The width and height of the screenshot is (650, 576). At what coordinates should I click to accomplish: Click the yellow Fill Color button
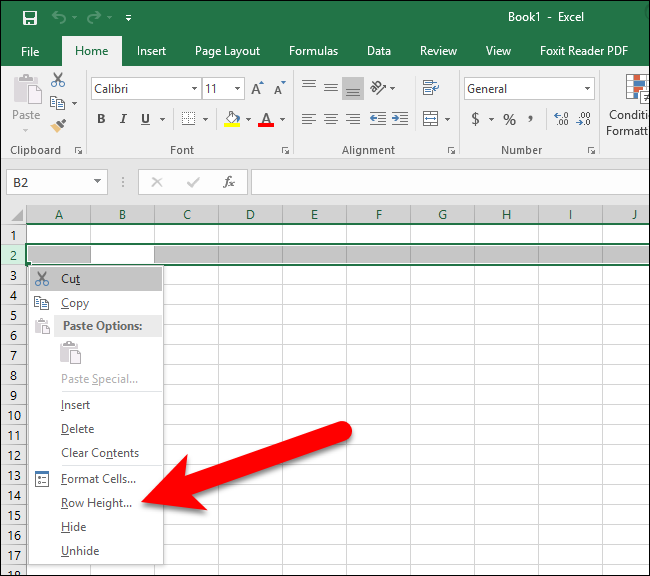coord(232,119)
